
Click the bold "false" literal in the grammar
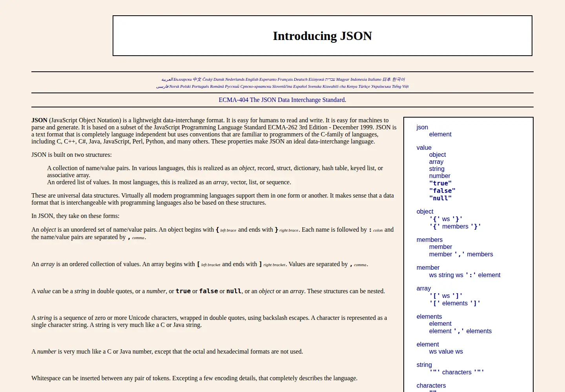click(x=442, y=191)
